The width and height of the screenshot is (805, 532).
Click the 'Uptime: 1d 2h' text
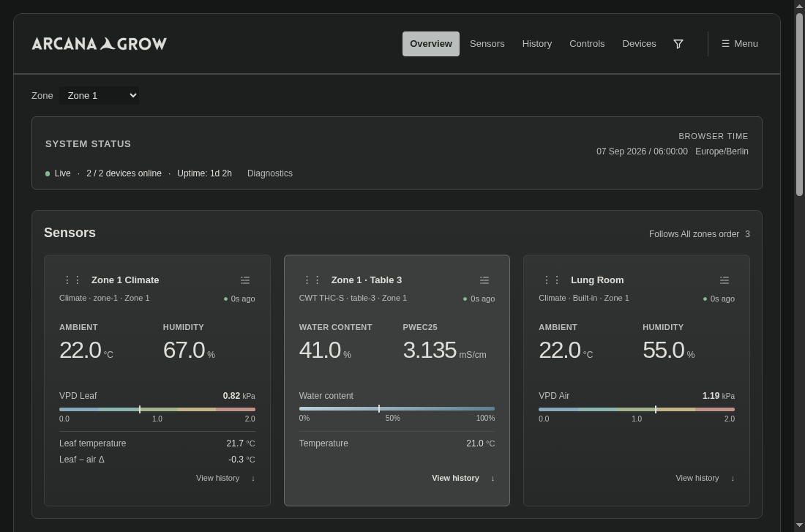coord(204,173)
